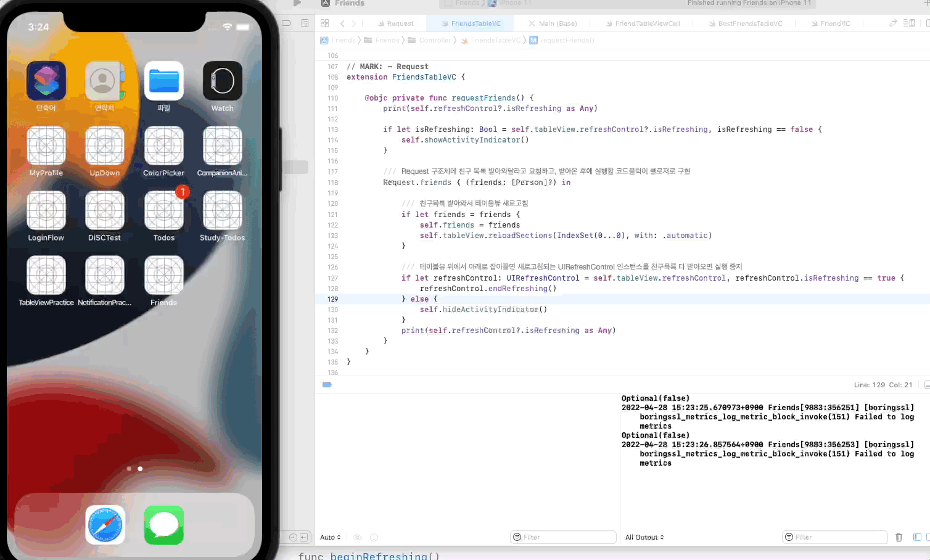The width and height of the screenshot is (930, 560).
Task: Open the Shortcuts app on simulator
Action: pos(46,81)
